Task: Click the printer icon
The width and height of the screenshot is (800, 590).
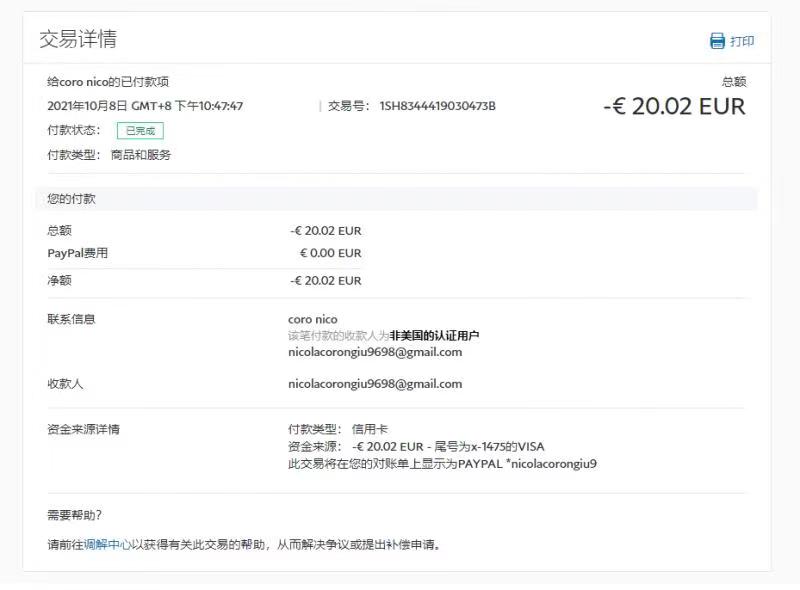Action: point(717,41)
